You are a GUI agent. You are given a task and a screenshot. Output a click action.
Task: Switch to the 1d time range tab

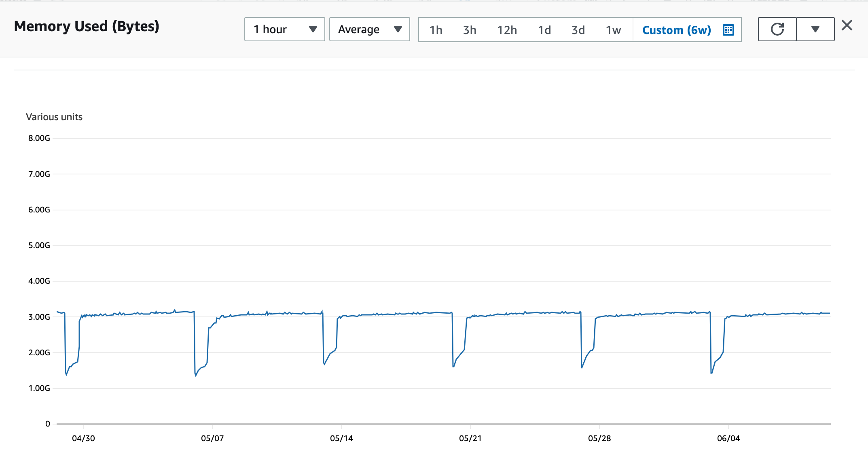pyautogui.click(x=544, y=29)
